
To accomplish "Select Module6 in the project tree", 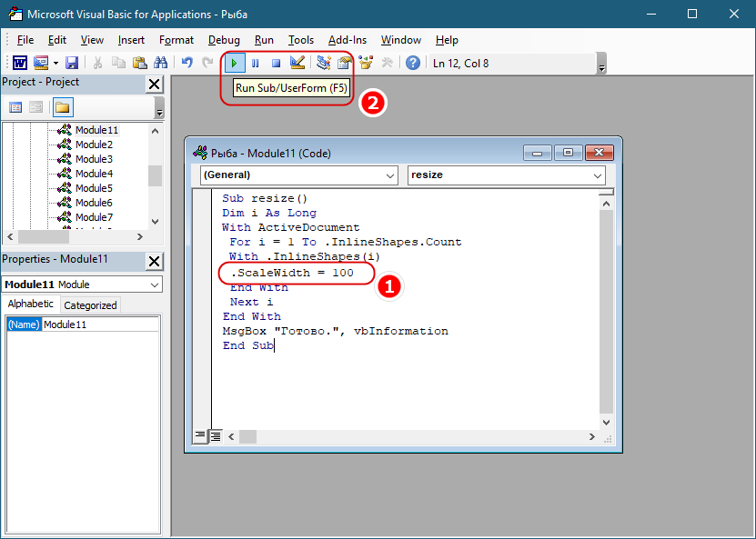I will pyautogui.click(x=94, y=203).
